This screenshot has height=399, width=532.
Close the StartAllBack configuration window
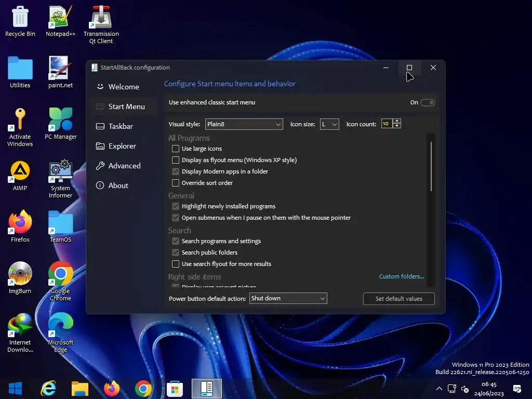tap(433, 68)
